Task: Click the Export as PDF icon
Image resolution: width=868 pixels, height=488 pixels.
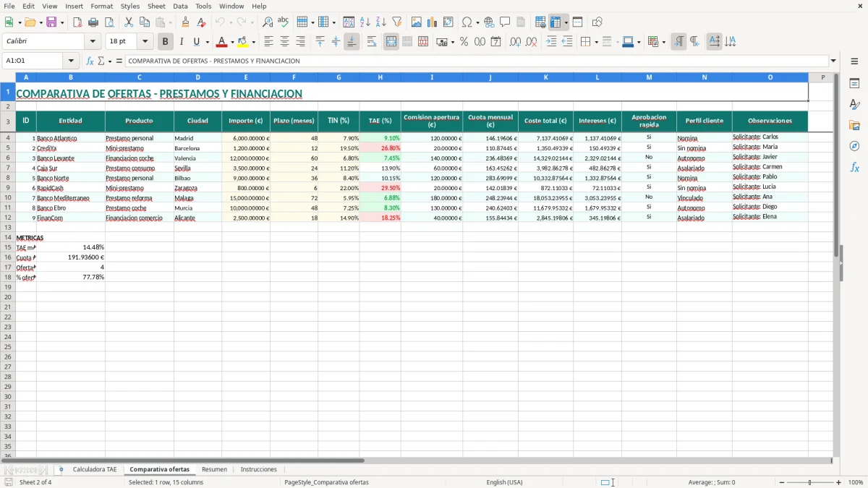Action: click(77, 22)
